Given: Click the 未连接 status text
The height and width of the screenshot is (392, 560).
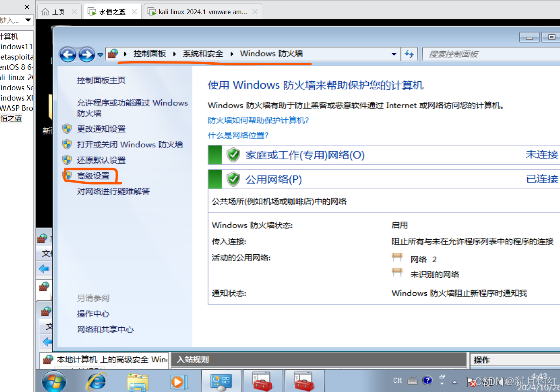Looking at the screenshot, I should (542, 155).
